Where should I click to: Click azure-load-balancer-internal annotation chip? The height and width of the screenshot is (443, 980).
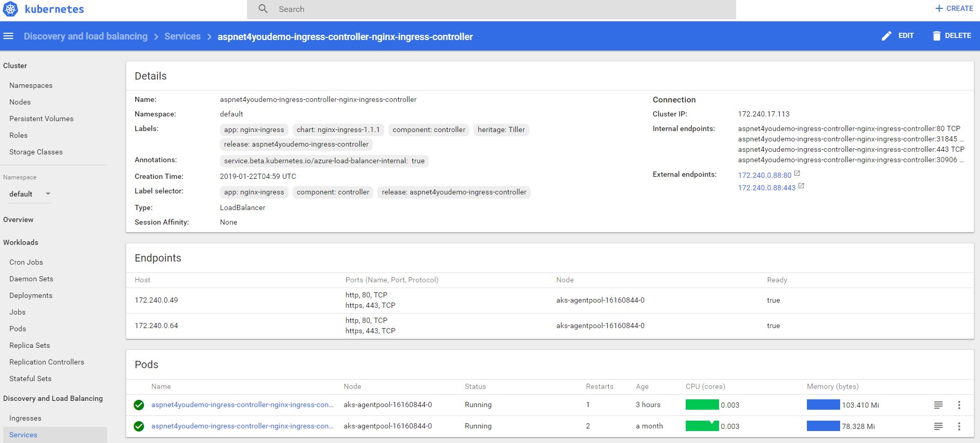pyautogui.click(x=324, y=161)
